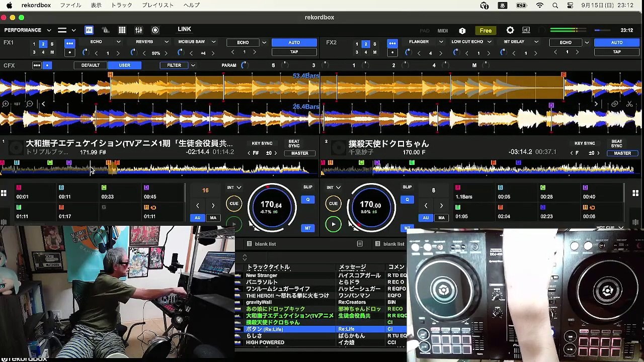This screenshot has height=362, width=644.
Task: Click the waveform zoom-out magnifier icon
Action: pos(30,104)
